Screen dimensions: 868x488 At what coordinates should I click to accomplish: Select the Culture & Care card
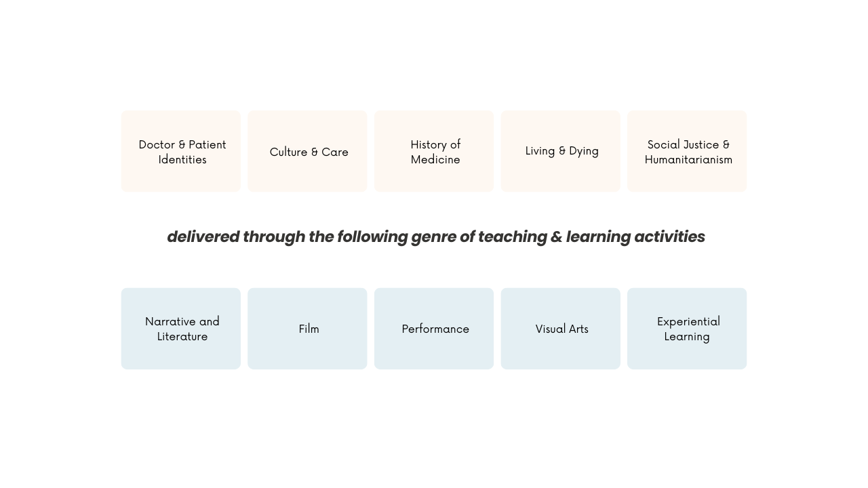point(307,151)
